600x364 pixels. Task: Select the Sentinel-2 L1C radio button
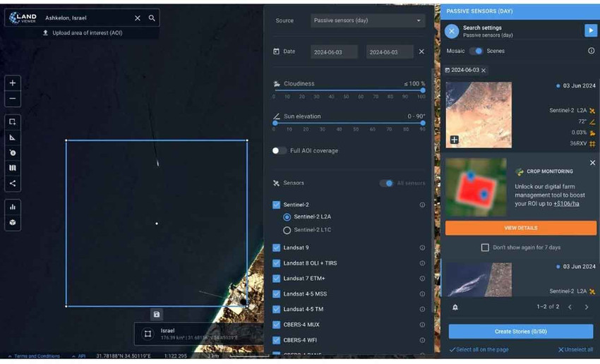point(287,230)
